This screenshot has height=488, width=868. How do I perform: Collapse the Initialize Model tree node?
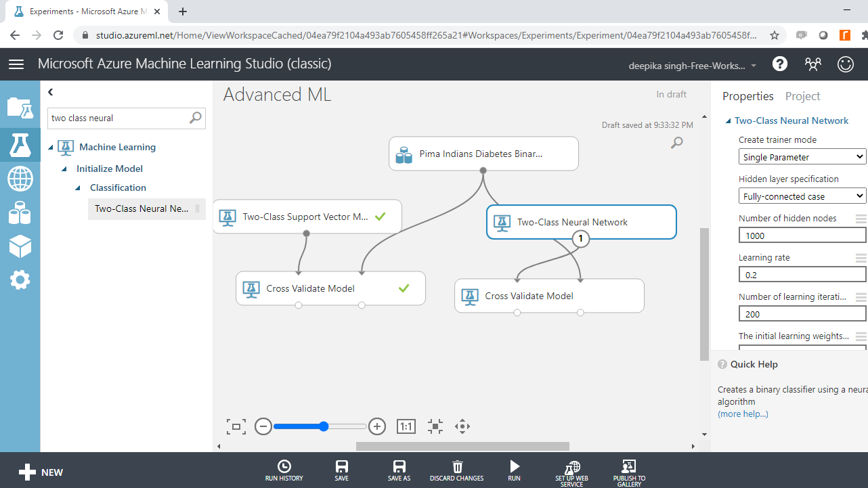point(64,169)
